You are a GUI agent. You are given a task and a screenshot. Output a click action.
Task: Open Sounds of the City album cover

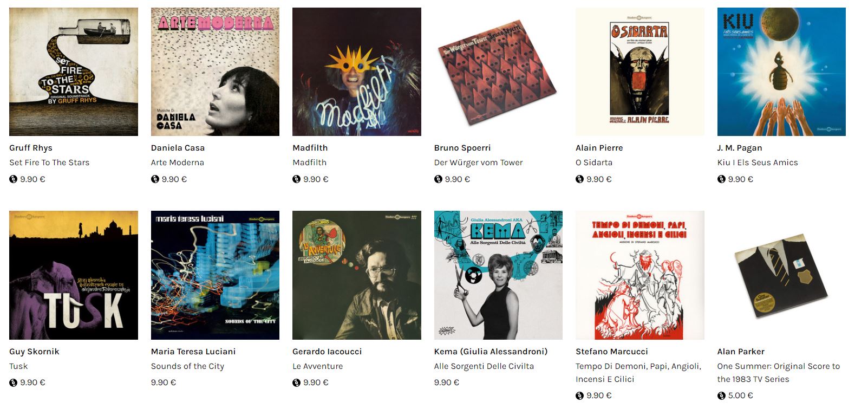point(215,275)
